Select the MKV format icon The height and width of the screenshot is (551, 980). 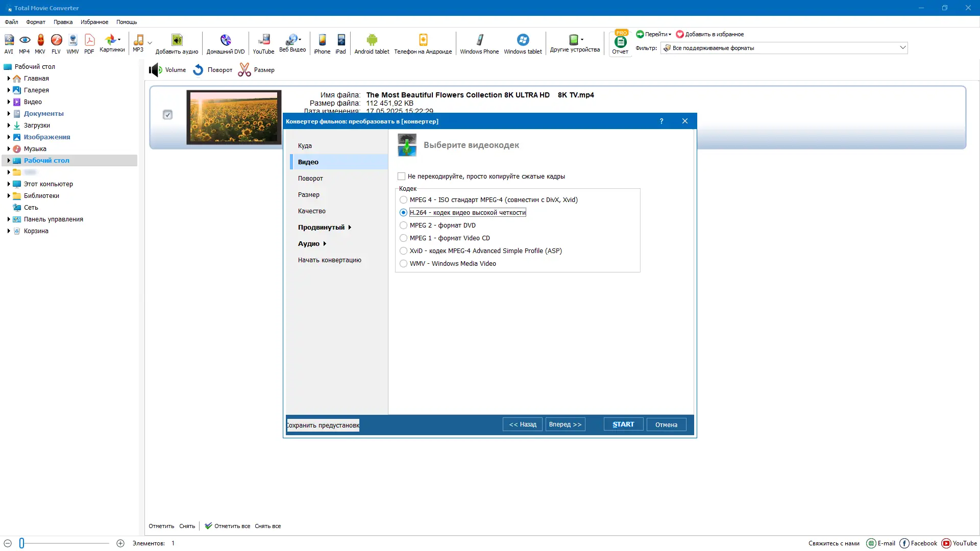pyautogui.click(x=40, y=40)
